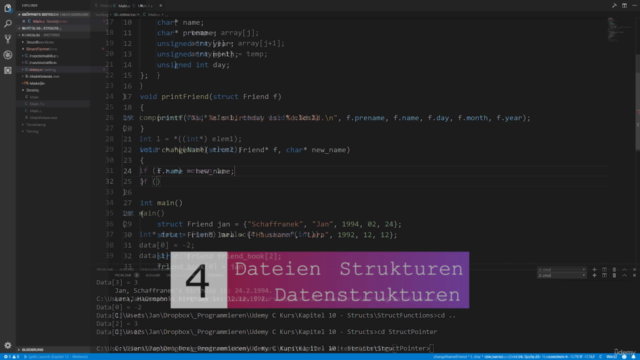Screen dimensions: 640x360
Task: Collapse the Geöffnete Editoren section
Action: pos(53,14)
